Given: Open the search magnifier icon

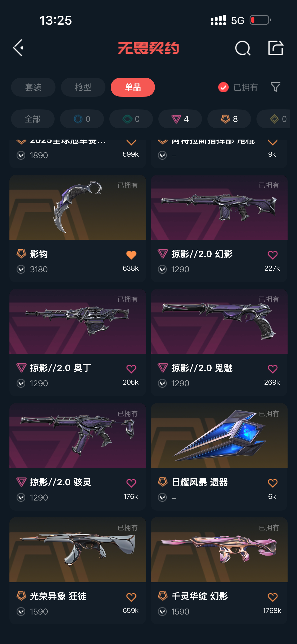Looking at the screenshot, I should (242, 48).
